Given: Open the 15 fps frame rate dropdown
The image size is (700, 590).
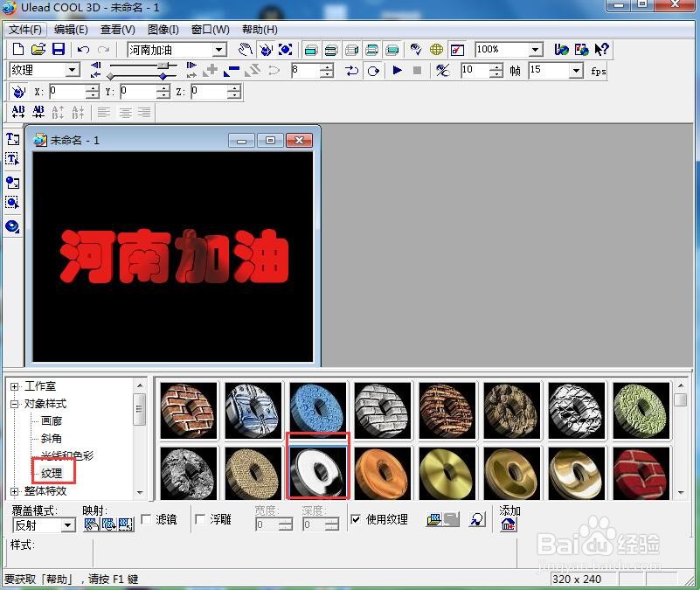Looking at the screenshot, I should [x=576, y=71].
